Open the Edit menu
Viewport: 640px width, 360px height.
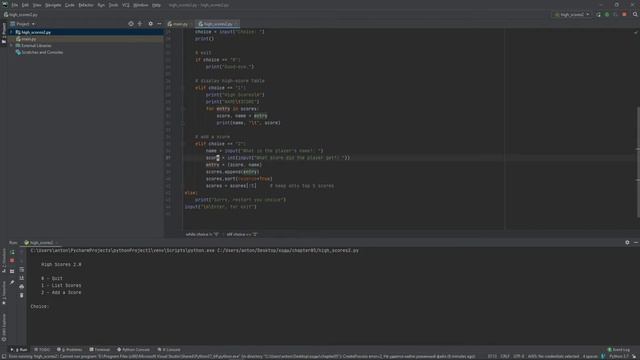click(x=25, y=5)
